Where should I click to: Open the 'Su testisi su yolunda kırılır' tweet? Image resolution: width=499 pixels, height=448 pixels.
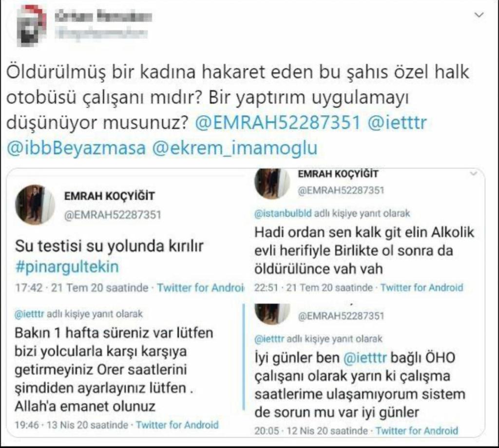click(x=109, y=246)
